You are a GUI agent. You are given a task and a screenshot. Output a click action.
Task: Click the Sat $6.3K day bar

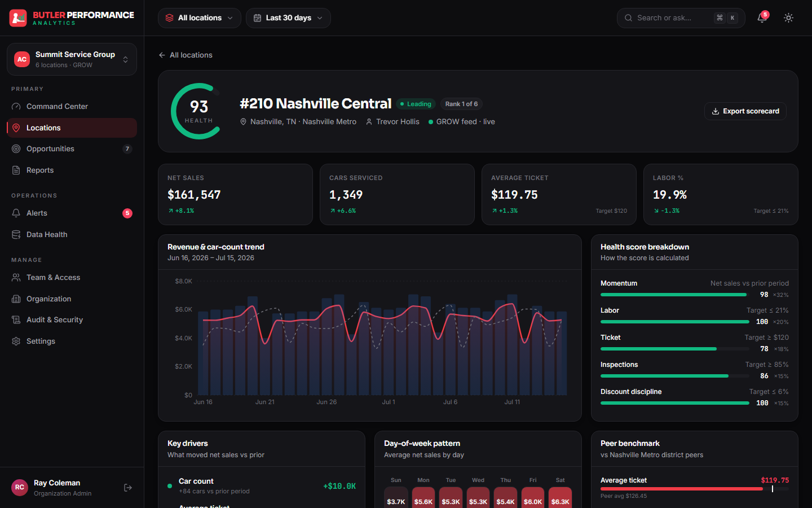pyautogui.click(x=560, y=497)
